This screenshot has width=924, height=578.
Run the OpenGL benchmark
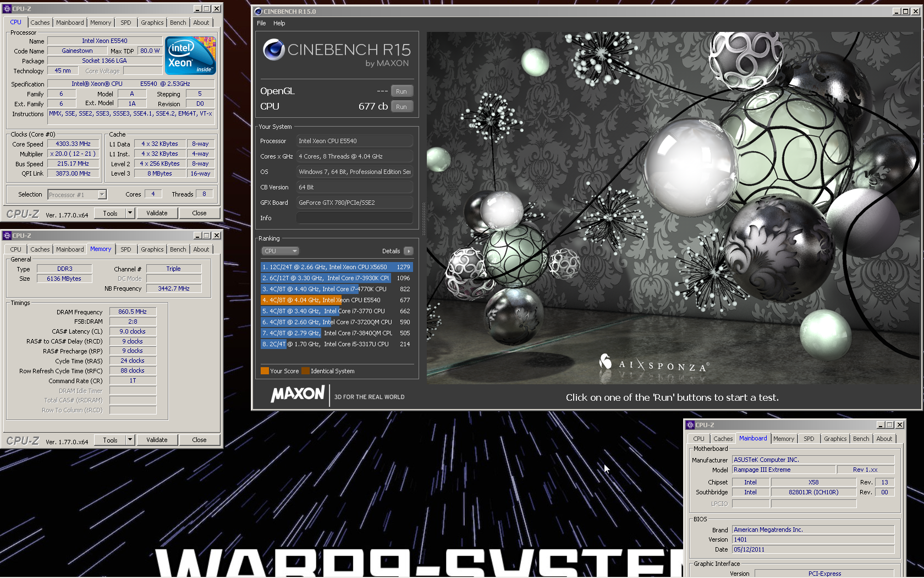pos(402,91)
